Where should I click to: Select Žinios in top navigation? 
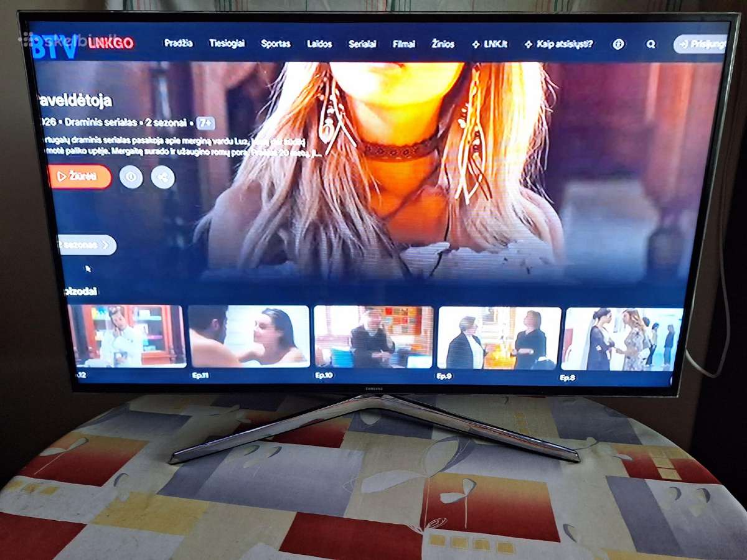443,44
